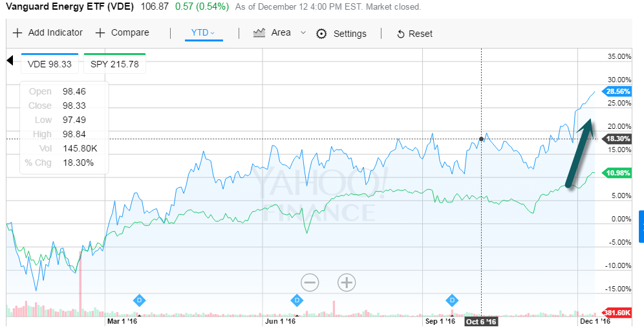Click the dividend marker near Mar 1 '16

(x=139, y=300)
